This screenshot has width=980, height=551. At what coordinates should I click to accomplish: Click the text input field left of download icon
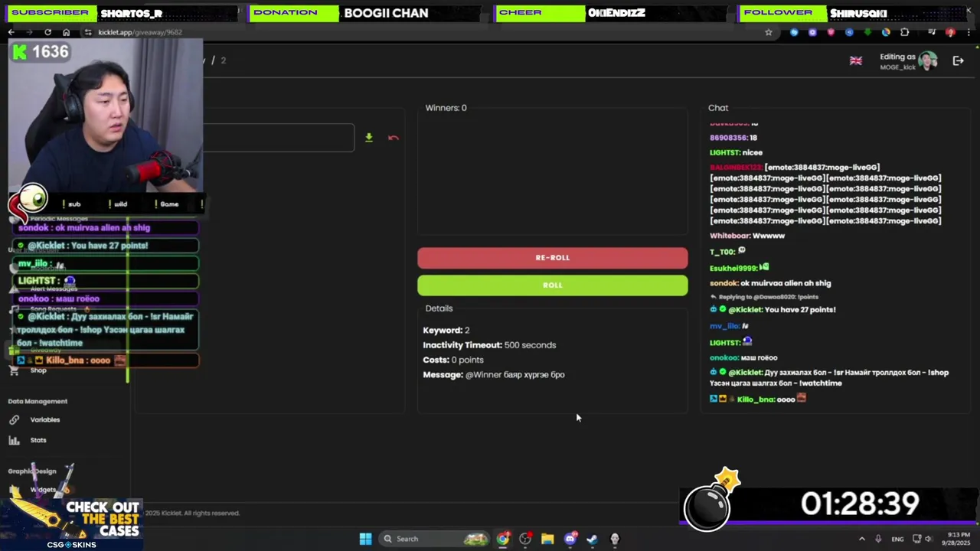(279, 138)
